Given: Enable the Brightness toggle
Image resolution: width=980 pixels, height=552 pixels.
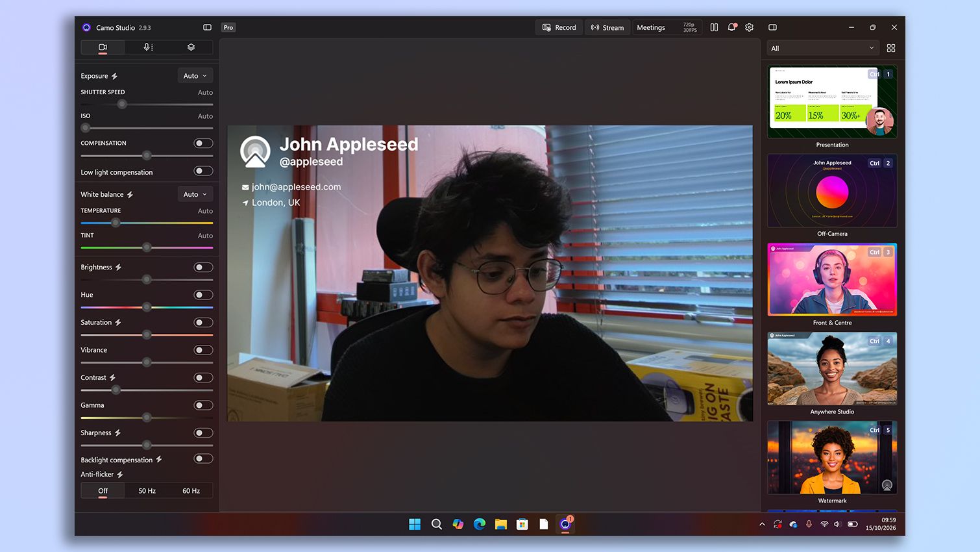Looking at the screenshot, I should [203, 267].
